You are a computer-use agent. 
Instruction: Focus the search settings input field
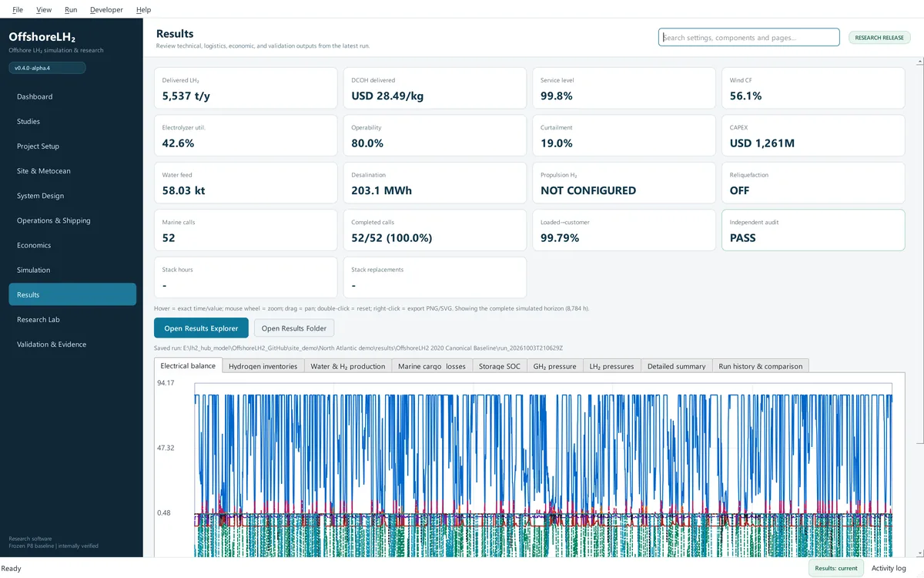click(748, 37)
